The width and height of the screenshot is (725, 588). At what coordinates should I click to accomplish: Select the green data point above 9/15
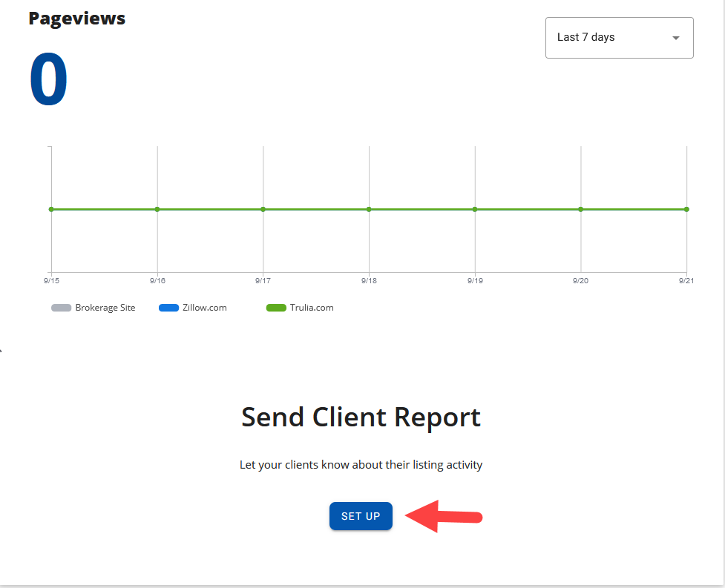pyautogui.click(x=50, y=209)
